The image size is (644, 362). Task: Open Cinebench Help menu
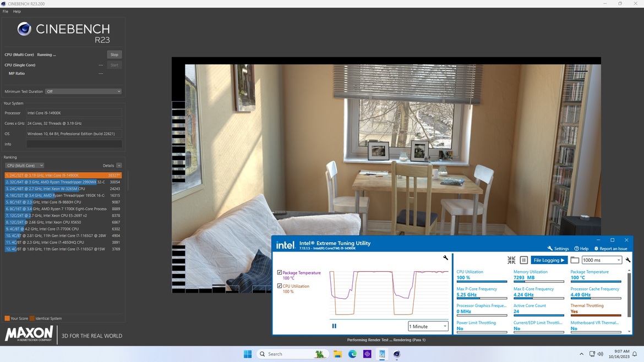(17, 12)
